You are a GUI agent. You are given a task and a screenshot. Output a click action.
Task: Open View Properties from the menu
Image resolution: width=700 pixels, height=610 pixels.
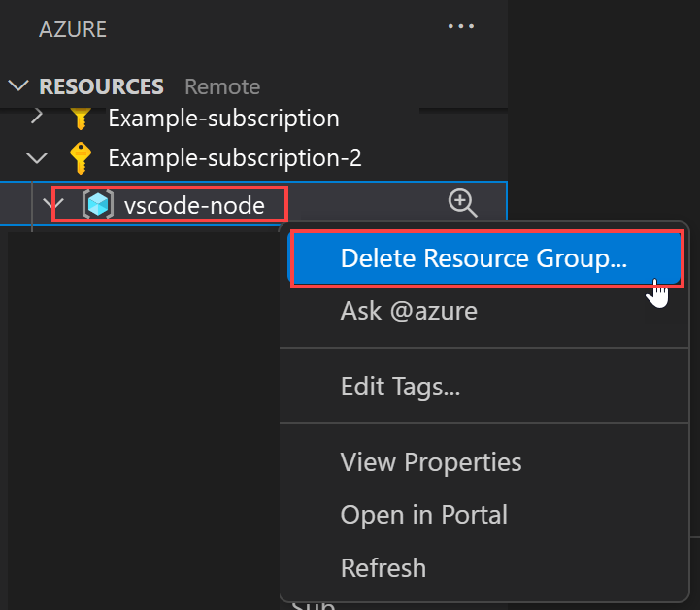pyautogui.click(x=431, y=461)
